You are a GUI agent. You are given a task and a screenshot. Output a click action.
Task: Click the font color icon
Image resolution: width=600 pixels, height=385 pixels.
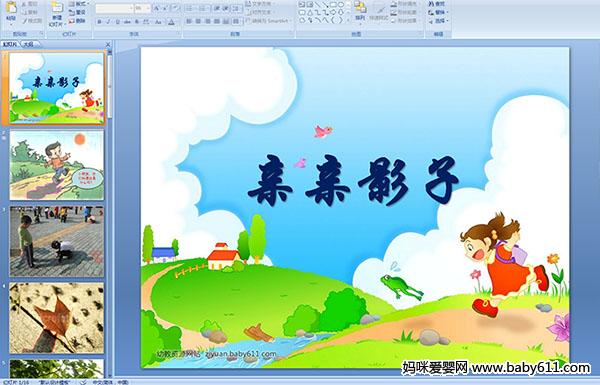click(x=171, y=22)
